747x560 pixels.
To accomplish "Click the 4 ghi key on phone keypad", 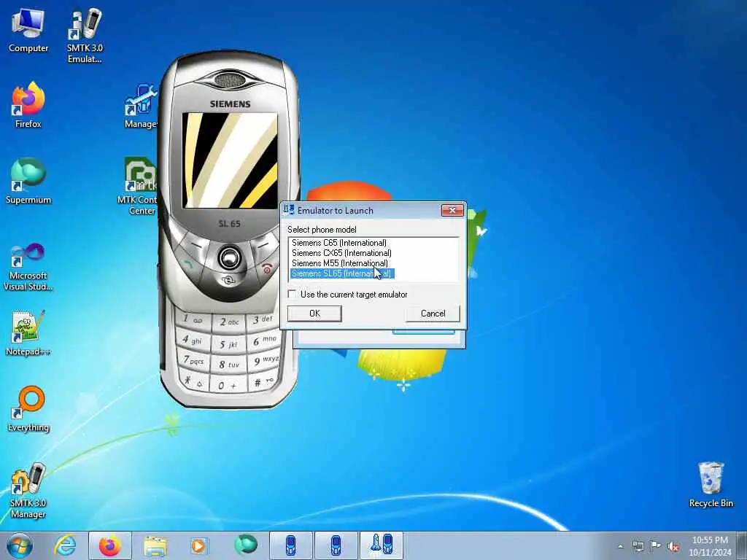I will coord(193,340).
